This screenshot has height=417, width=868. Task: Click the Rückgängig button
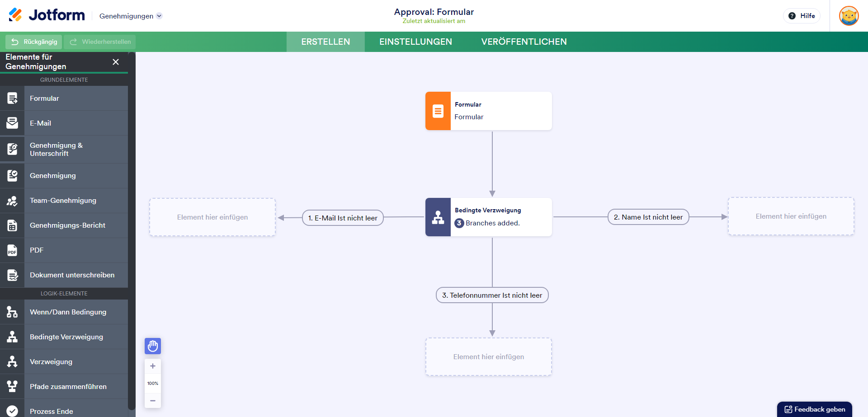coord(34,42)
